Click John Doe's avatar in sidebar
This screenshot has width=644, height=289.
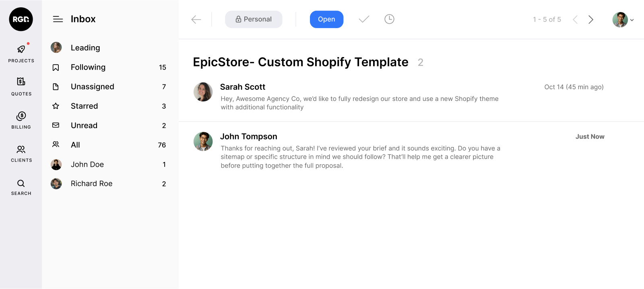pyautogui.click(x=56, y=164)
